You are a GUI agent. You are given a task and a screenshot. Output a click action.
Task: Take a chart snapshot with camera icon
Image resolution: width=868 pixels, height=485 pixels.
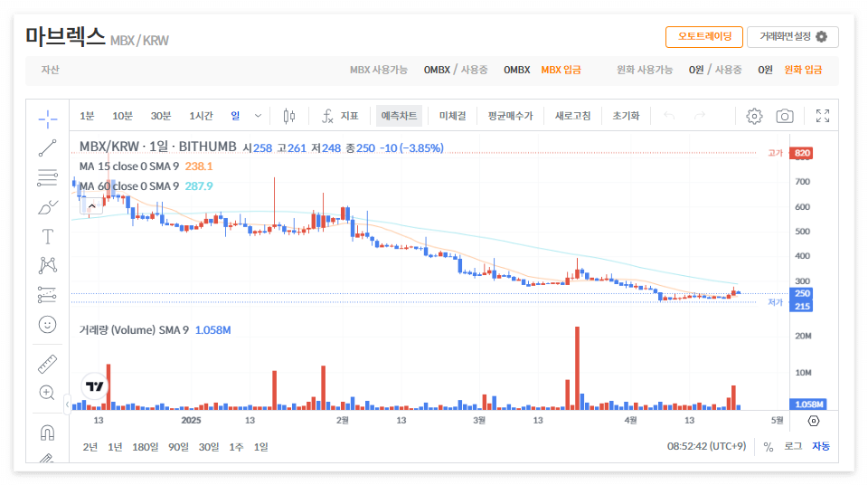click(785, 116)
